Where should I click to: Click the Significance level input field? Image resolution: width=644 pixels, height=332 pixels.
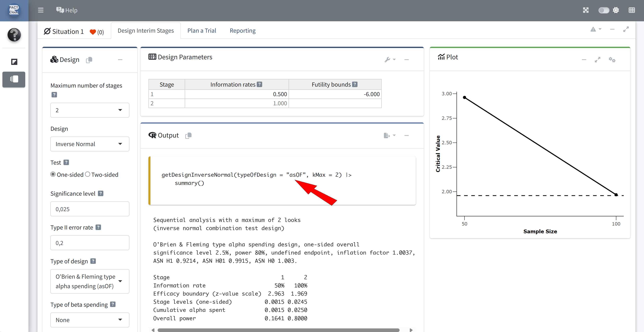[90, 209]
